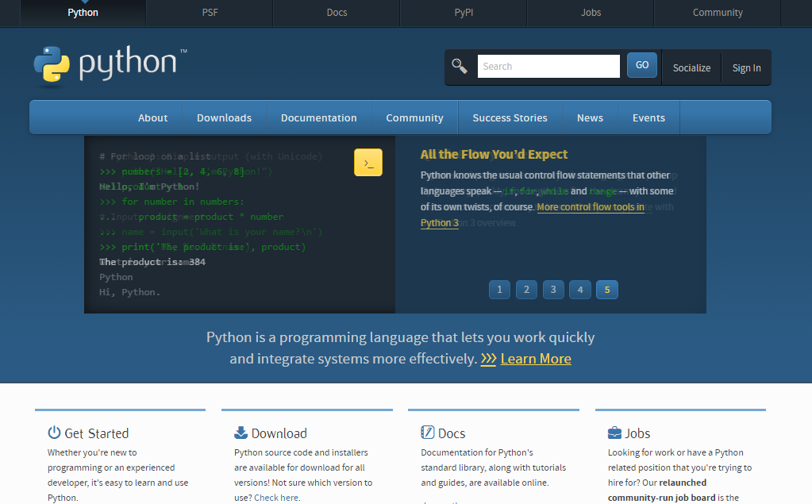Click into the Search text field

coord(548,67)
